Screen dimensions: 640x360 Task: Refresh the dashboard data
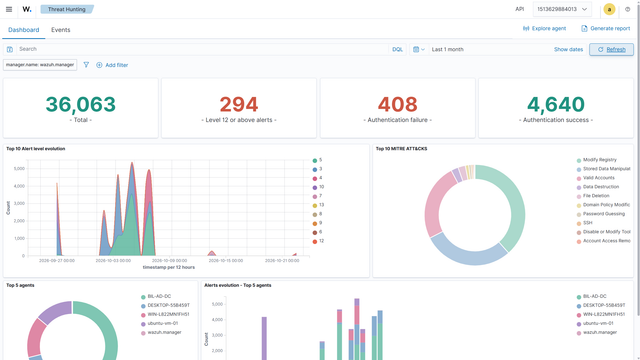click(611, 49)
